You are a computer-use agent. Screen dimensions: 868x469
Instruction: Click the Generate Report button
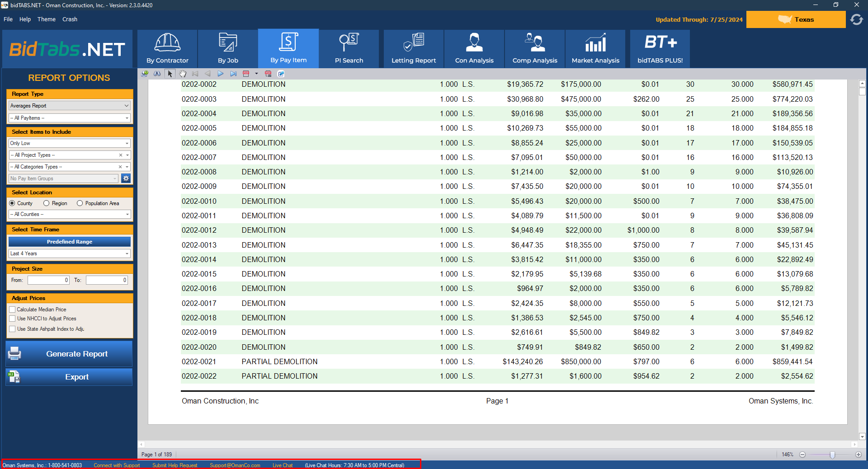(x=69, y=354)
